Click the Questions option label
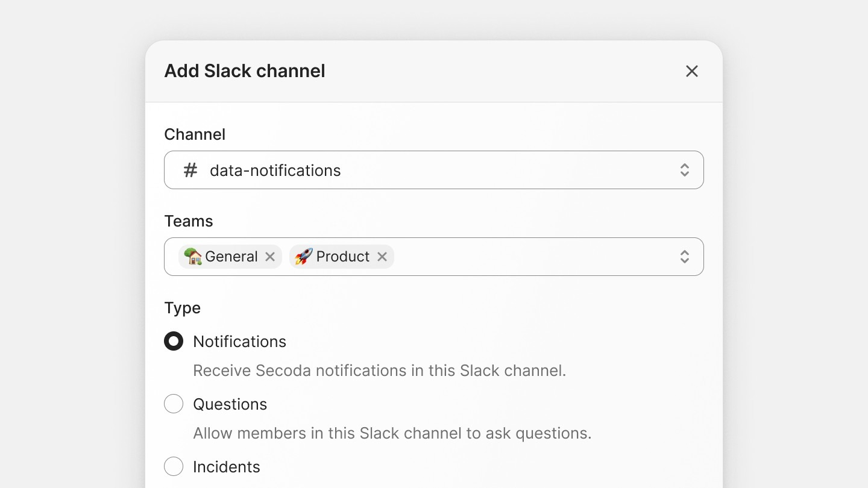Viewport: 868px width, 488px height. pyautogui.click(x=230, y=404)
